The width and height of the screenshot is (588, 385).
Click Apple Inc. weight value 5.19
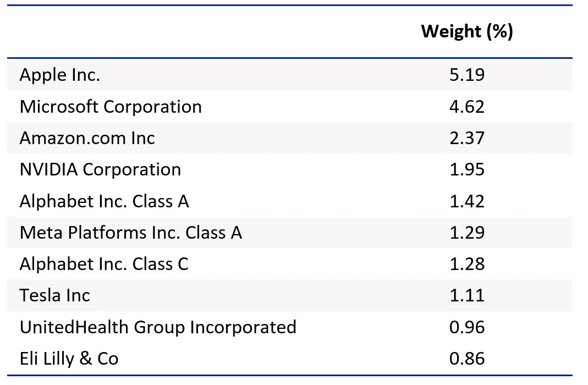click(x=467, y=75)
